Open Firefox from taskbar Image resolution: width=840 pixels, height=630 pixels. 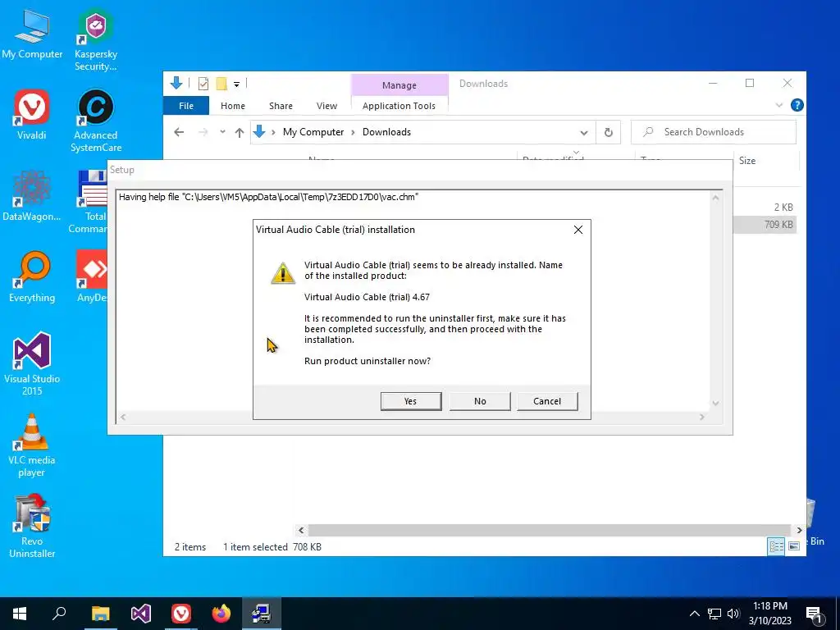tap(221, 614)
